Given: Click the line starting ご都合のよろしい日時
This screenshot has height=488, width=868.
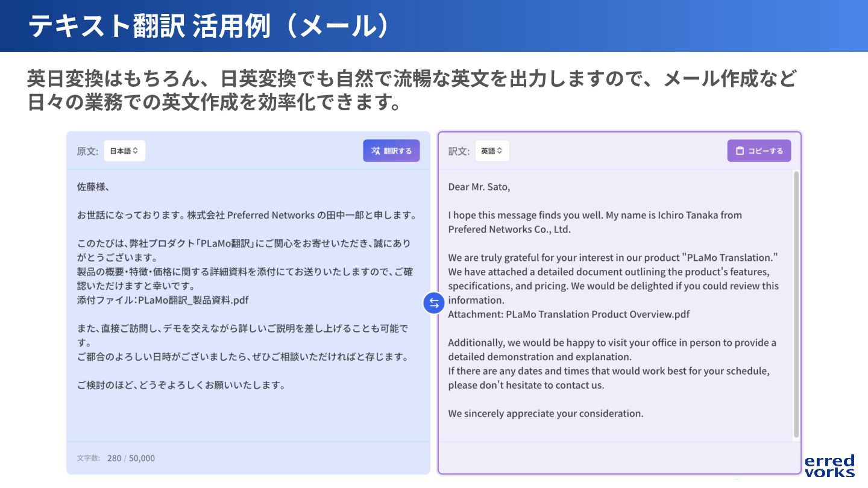Looking at the screenshot, I should [243, 357].
